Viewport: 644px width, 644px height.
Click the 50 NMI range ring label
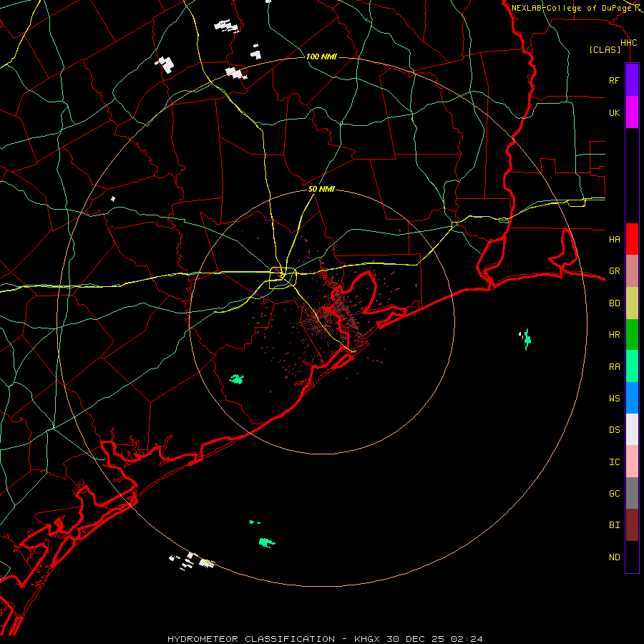tap(321, 189)
